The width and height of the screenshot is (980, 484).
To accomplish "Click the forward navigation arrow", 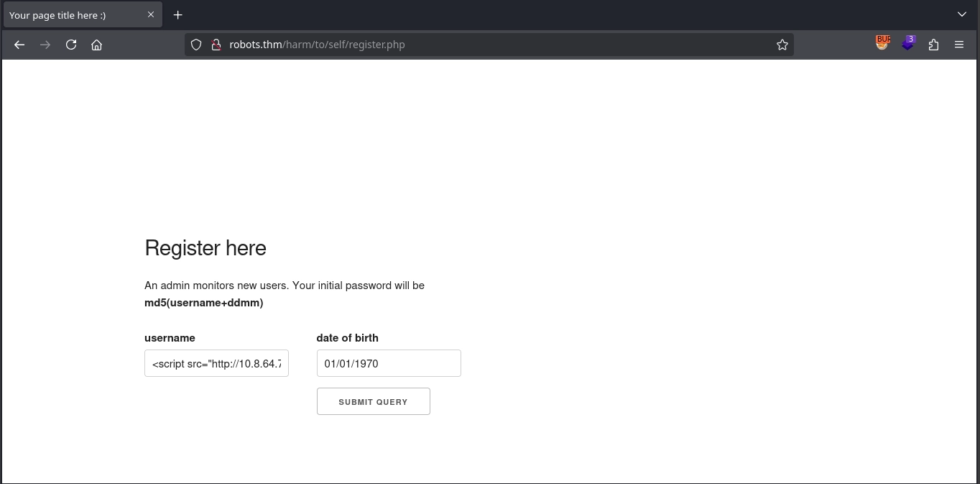I will 45,45.
